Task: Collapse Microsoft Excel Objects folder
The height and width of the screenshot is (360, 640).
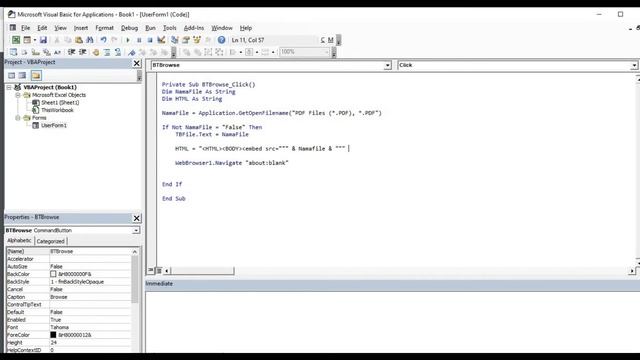Action: [18, 95]
